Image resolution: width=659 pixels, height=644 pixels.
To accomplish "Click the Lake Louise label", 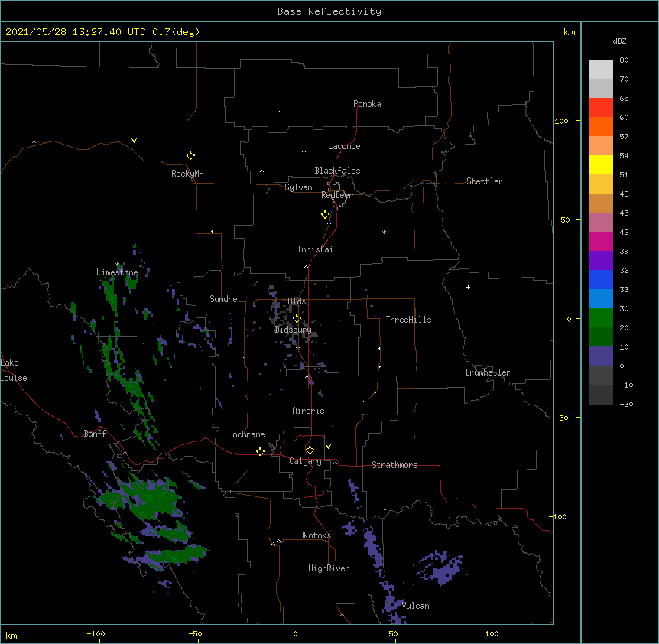I will click(x=14, y=370).
